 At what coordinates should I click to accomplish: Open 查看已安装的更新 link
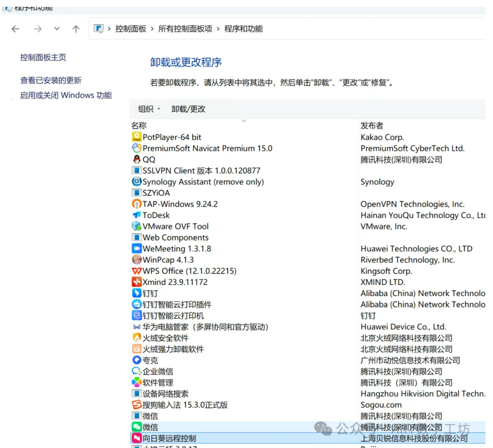51,80
